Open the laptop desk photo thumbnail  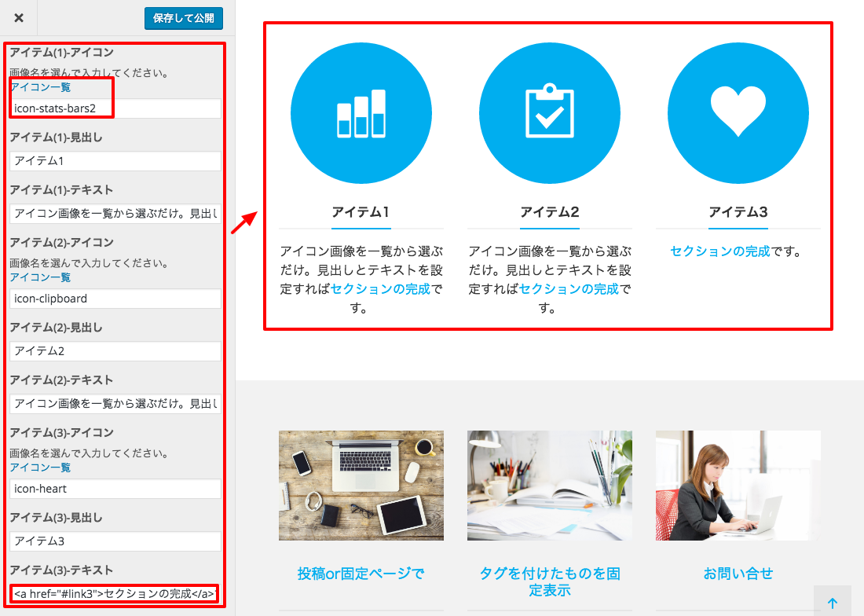(x=361, y=486)
